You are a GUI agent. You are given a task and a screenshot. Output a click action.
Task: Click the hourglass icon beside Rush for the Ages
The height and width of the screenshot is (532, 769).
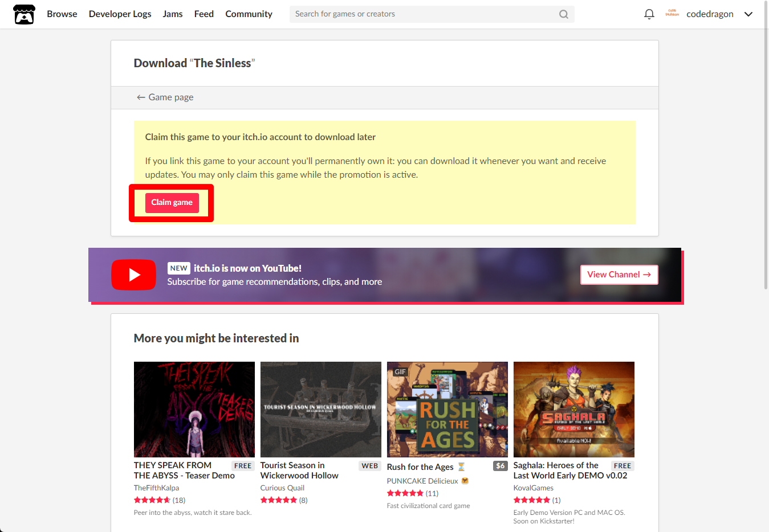[461, 467]
